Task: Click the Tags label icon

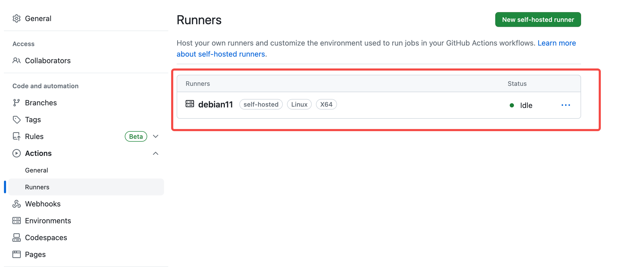Action: pos(17,120)
